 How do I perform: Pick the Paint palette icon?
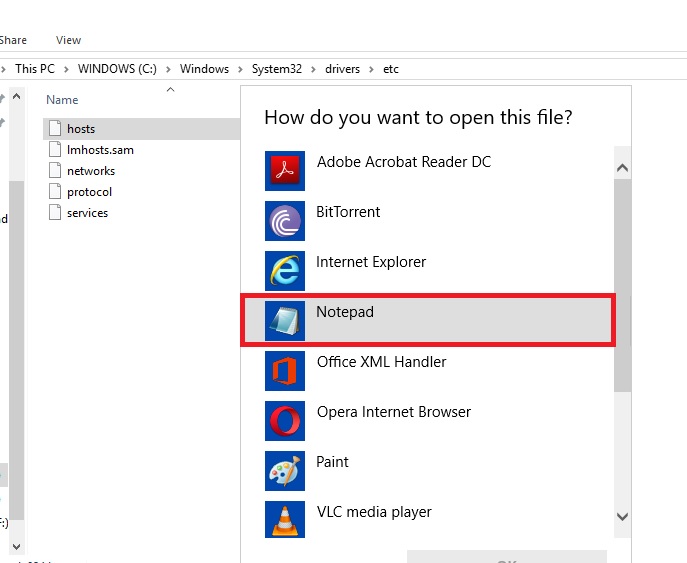[285, 471]
